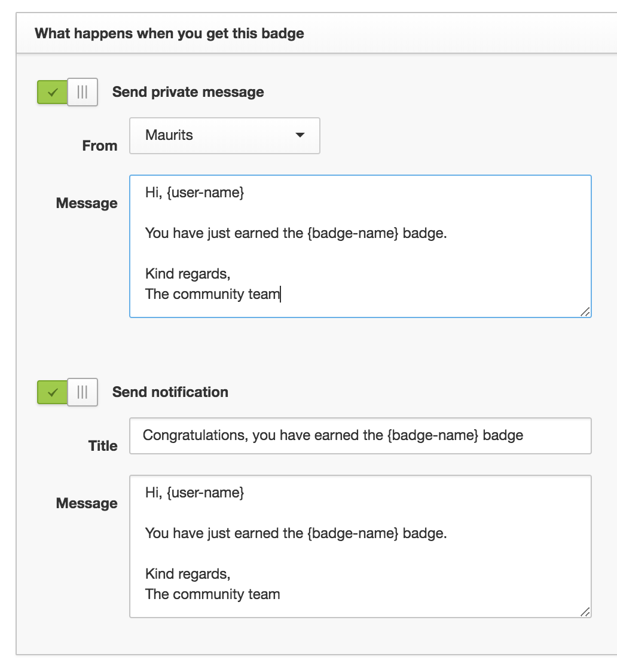The width and height of the screenshot is (617, 672).
Task: Click the Title field label
Action: pyautogui.click(x=103, y=445)
